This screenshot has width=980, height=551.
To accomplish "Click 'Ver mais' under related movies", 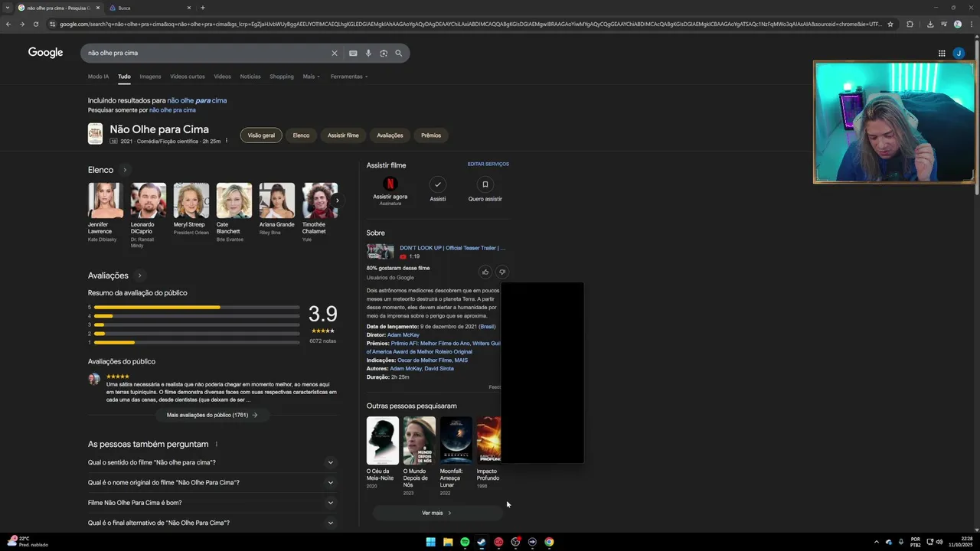I will coord(436,513).
